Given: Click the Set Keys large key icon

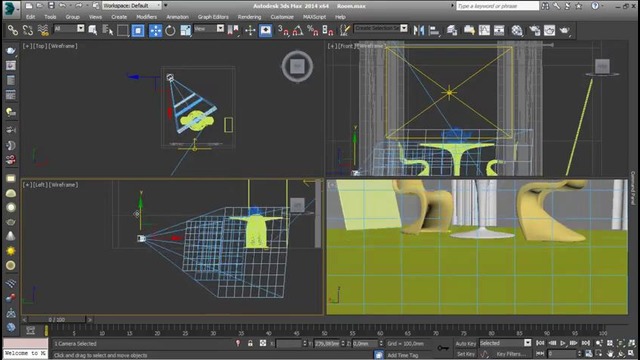Looking at the screenshot, I should (x=443, y=348).
